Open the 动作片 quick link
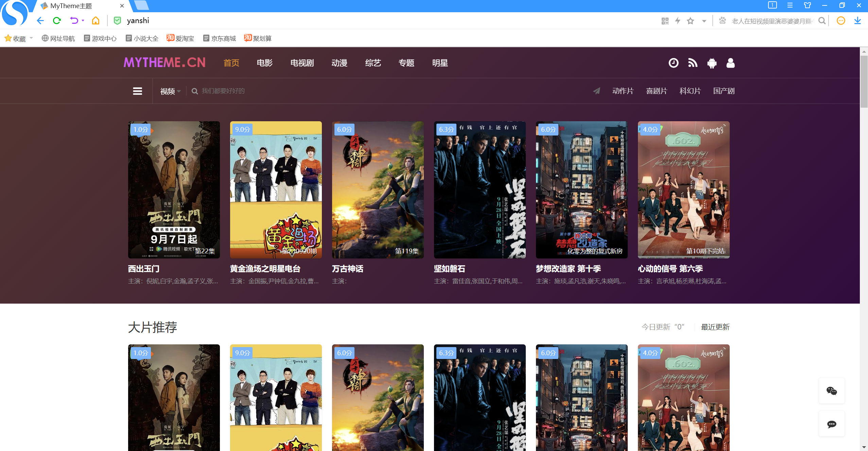 [623, 91]
